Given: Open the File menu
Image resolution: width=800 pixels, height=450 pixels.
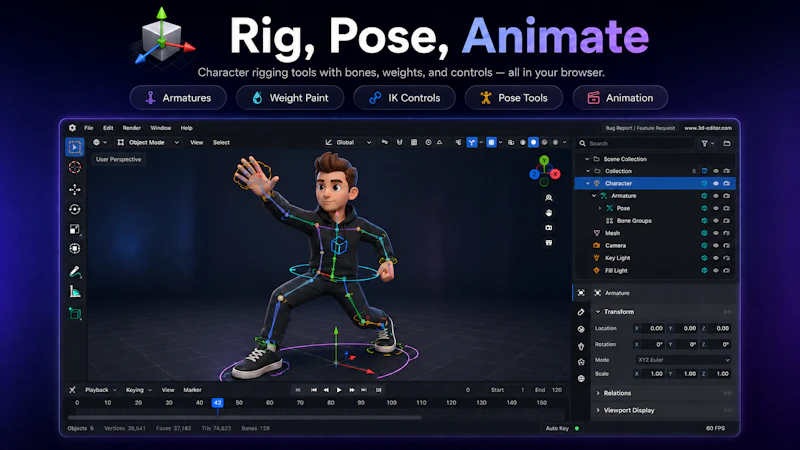Looking at the screenshot, I should tap(89, 128).
